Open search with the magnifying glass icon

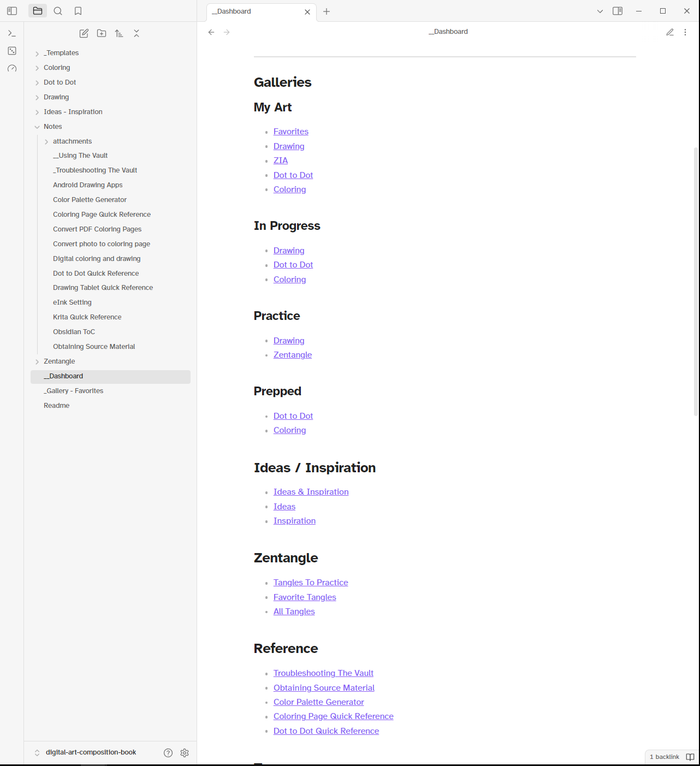[58, 10]
